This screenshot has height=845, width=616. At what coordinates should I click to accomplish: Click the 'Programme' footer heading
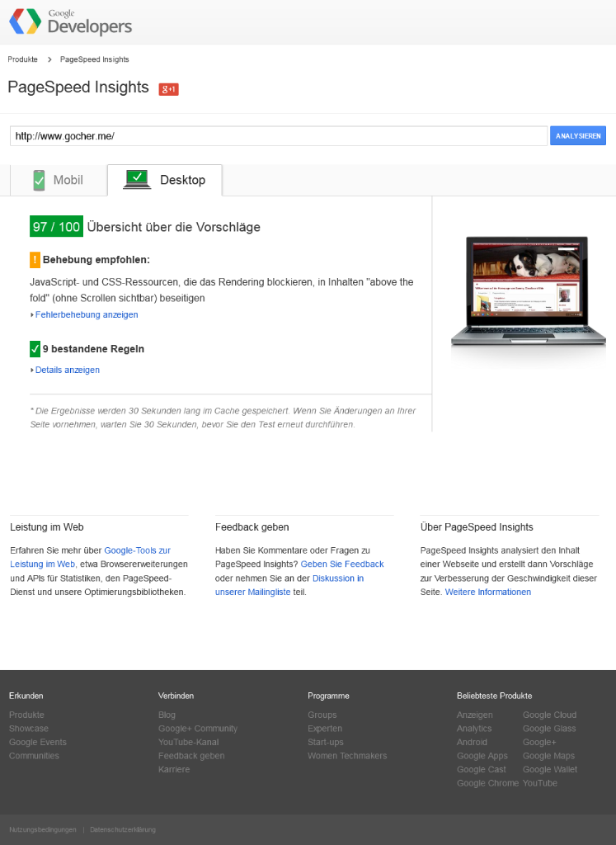pyautogui.click(x=328, y=696)
